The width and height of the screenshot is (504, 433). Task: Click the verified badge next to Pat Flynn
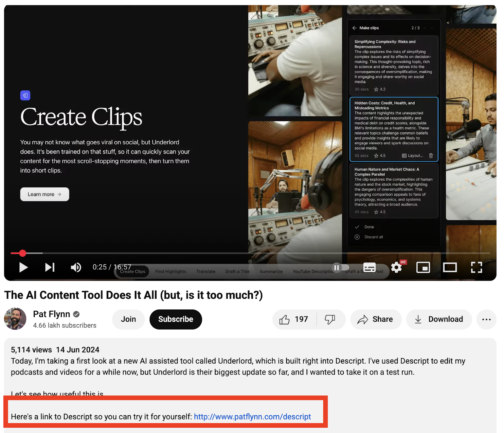tap(76, 314)
